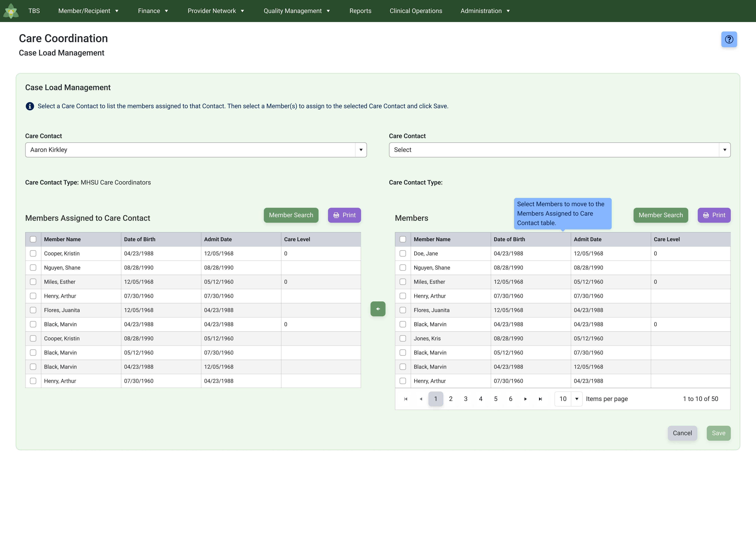Go to previous page in pagination
This screenshot has height=543, width=756.
pos(421,399)
